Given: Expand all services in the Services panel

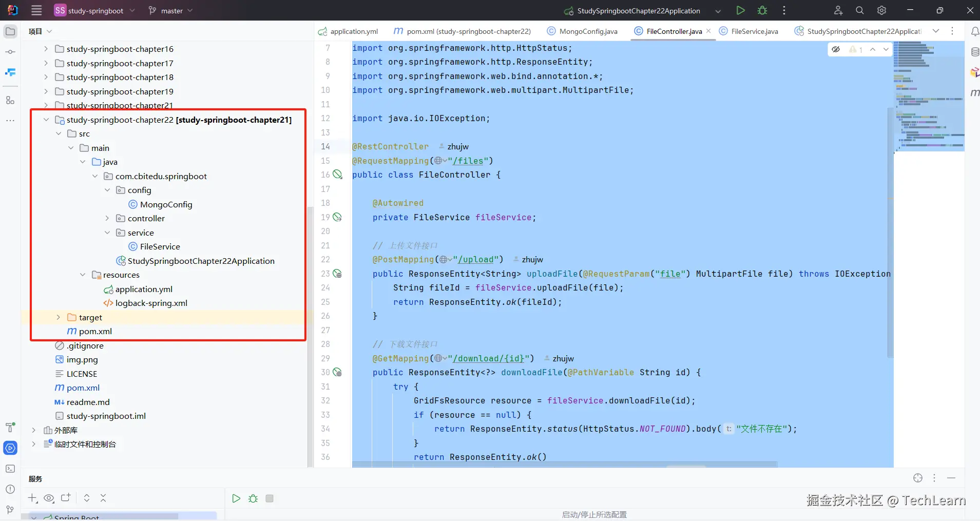Looking at the screenshot, I should pos(87,498).
